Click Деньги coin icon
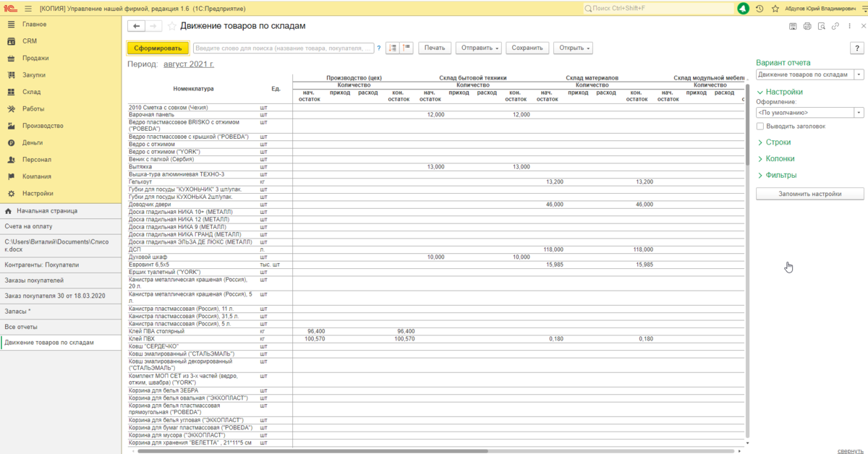Screen dimensions: 868x454 click(x=12, y=142)
